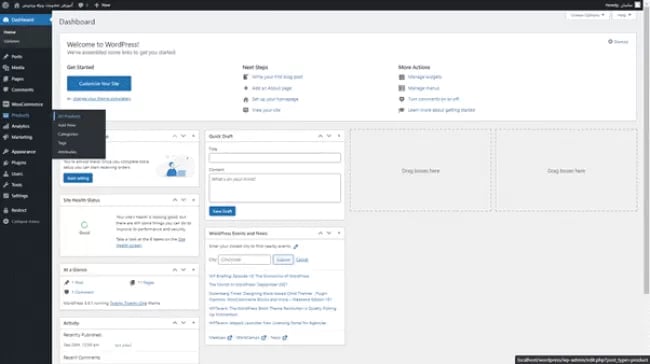Viewport: 650px width, 364px height.
Task: Open the Media library icon in sidebar
Action: click(x=6, y=68)
